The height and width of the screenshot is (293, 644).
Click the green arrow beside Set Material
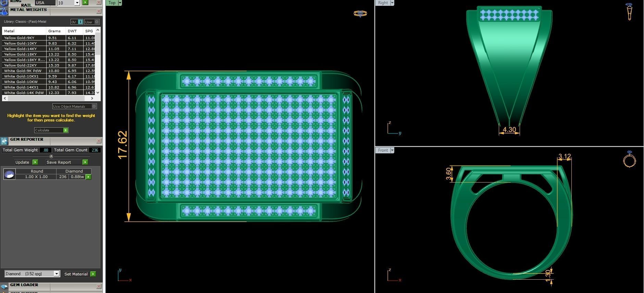coord(93,274)
